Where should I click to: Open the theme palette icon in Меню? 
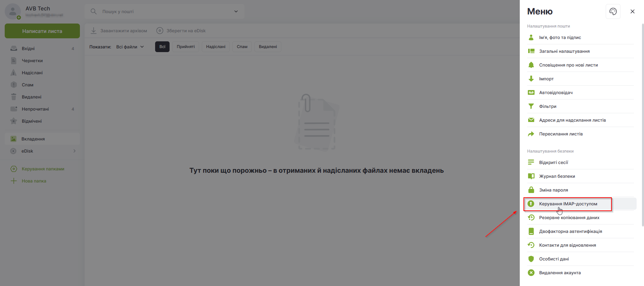613,11
